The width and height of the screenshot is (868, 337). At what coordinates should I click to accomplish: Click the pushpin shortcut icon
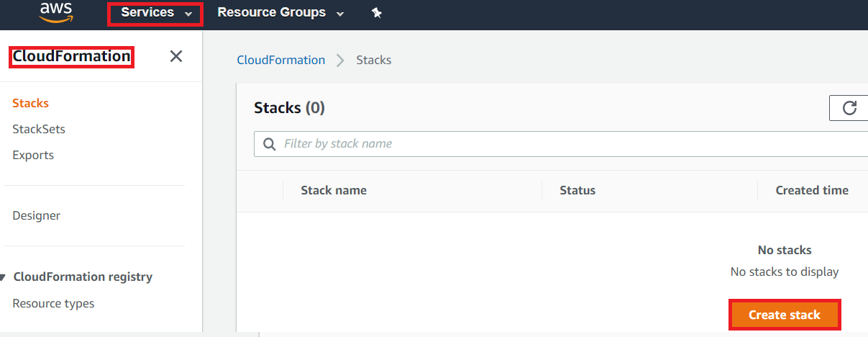click(376, 12)
